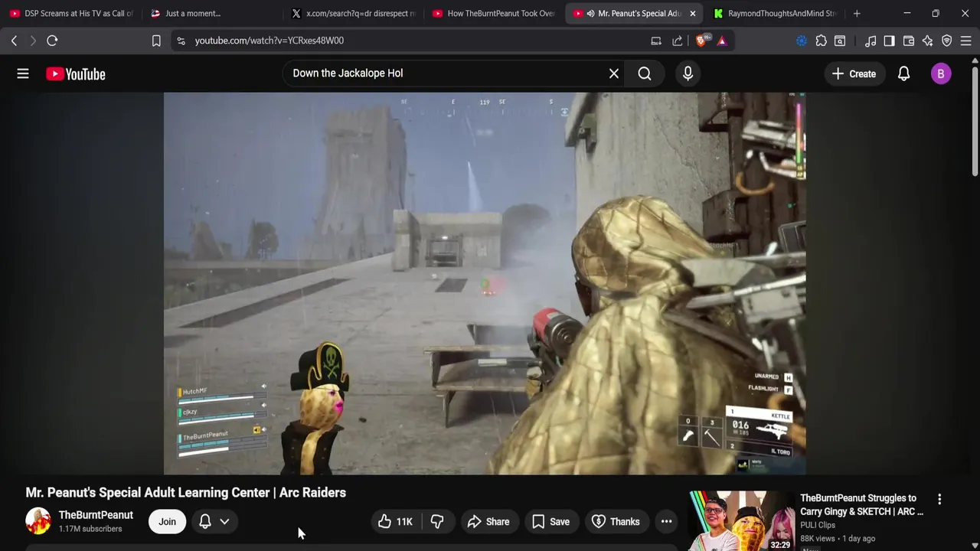This screenshot has height=551, width=980.
Task: Open the Brave Wallet icon
Action: [x=909, y=41]
